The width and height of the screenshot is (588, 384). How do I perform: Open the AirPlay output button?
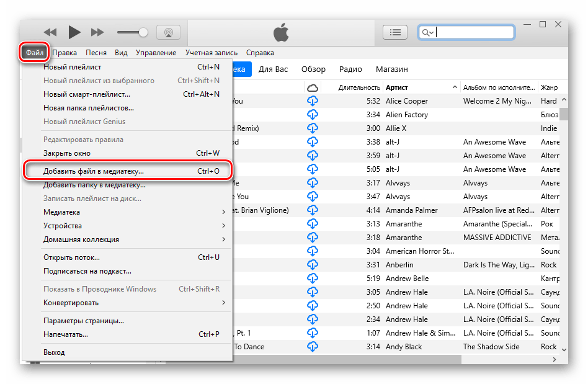(x=168, y=32)
